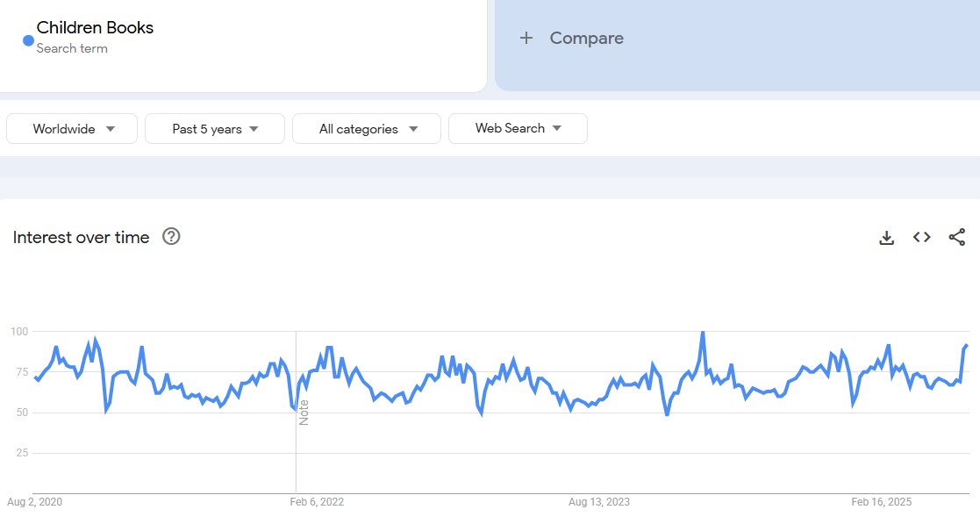
Task: Click the 100 value on y-axis
Action: (x=19, y=332)
